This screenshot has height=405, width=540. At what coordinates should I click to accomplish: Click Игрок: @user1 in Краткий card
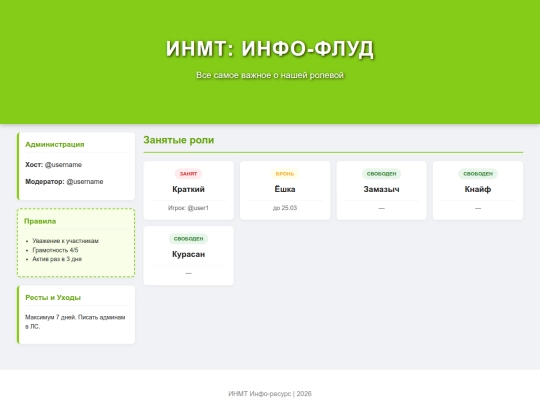tap(188, 208)
